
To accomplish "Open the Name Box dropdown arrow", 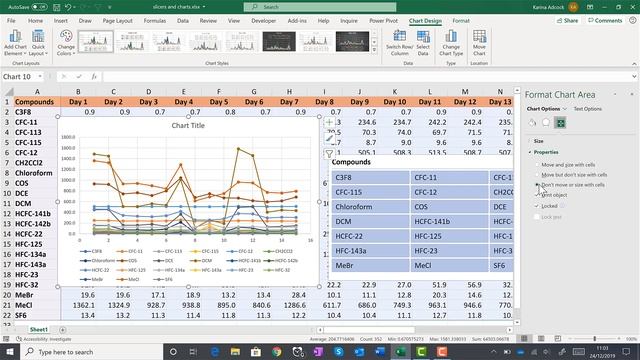I will [x=40, y=76].
